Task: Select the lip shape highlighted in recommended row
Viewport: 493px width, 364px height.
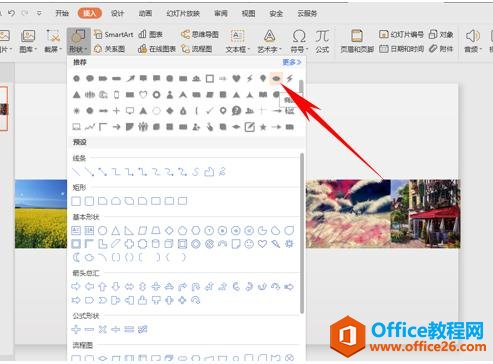Action: [x=276, y=78]
